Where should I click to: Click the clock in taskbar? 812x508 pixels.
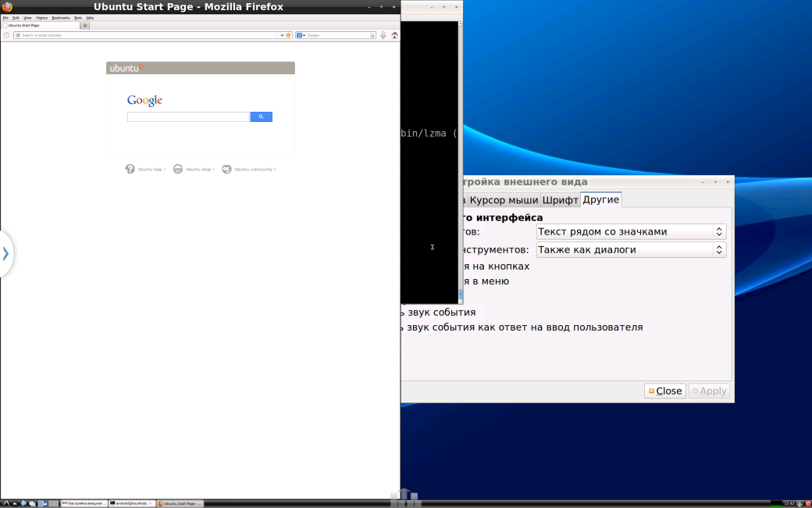point(789,503)
